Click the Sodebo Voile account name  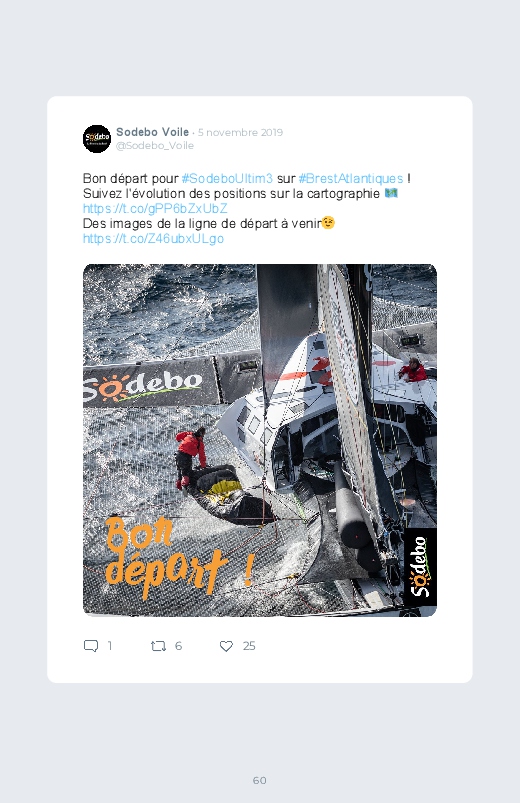coord(153,132)
